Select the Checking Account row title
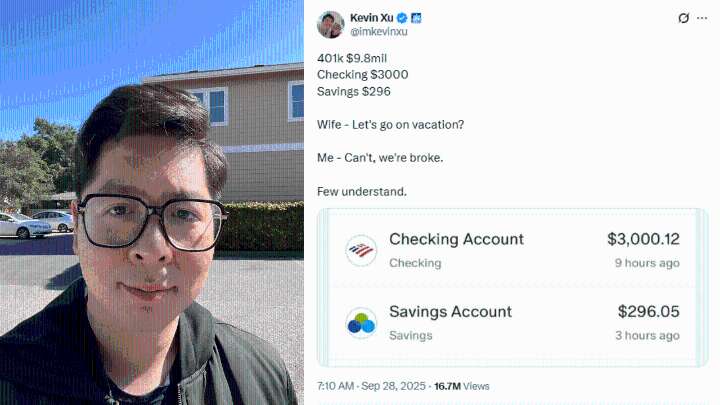 [456, 239]
